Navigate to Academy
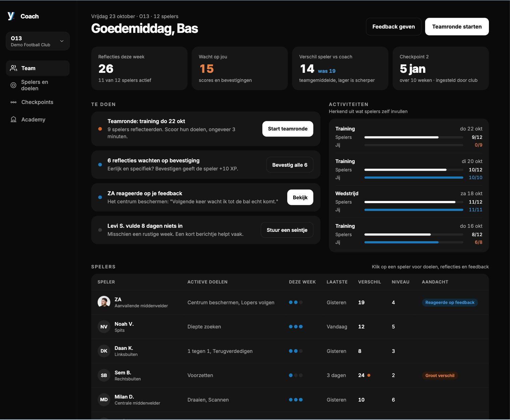The width and height of the screenshot is (510, 420). [x=38, y=119]
